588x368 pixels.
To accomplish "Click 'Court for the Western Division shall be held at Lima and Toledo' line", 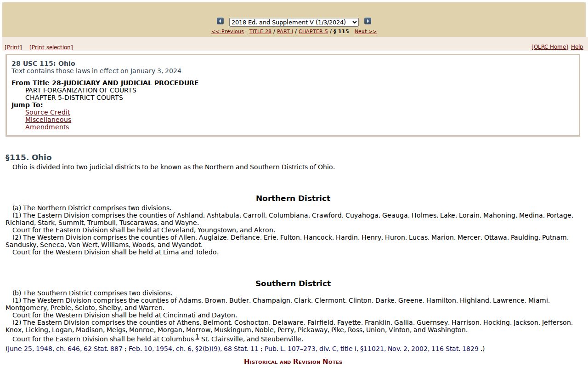I will [115, 252].
